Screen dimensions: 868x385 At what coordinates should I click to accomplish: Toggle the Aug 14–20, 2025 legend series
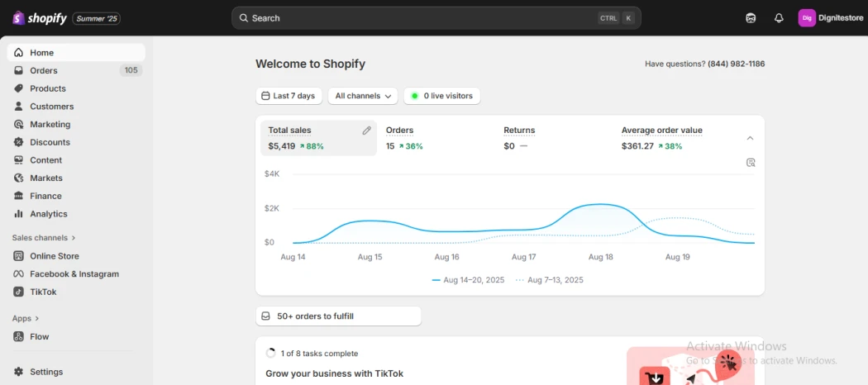(x=469, y=280)
